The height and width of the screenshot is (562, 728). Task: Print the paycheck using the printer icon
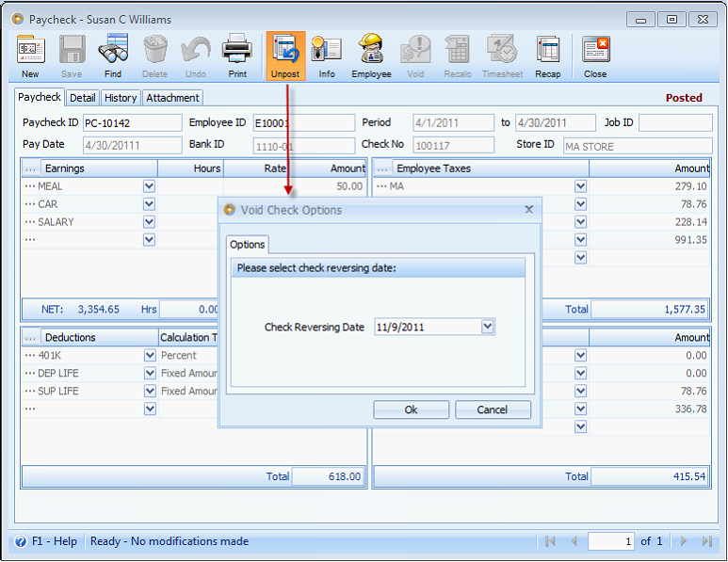click(x=237, y=56)
